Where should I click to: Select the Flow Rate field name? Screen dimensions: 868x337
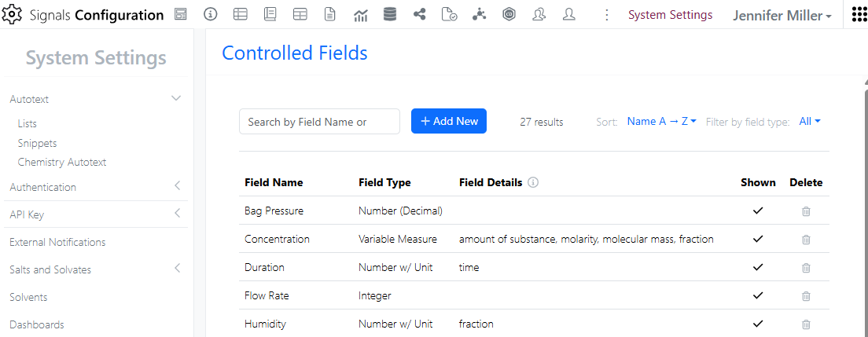click(267, 295)
